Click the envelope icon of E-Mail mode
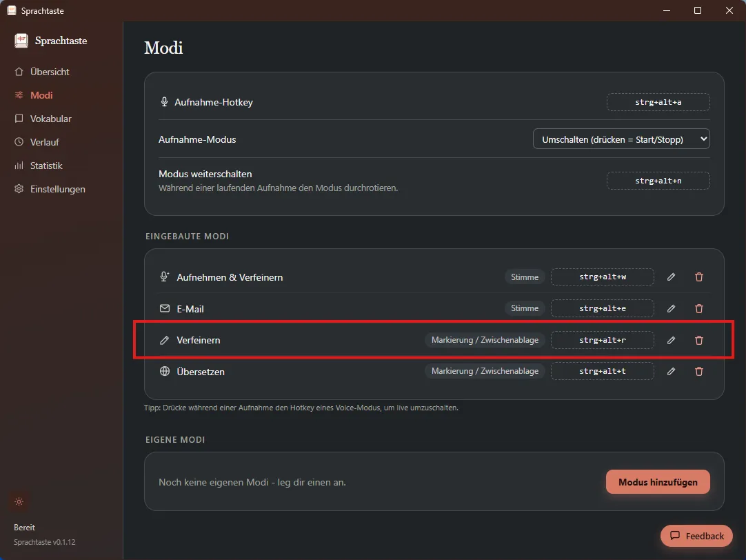746x560 pixels. 165,308
